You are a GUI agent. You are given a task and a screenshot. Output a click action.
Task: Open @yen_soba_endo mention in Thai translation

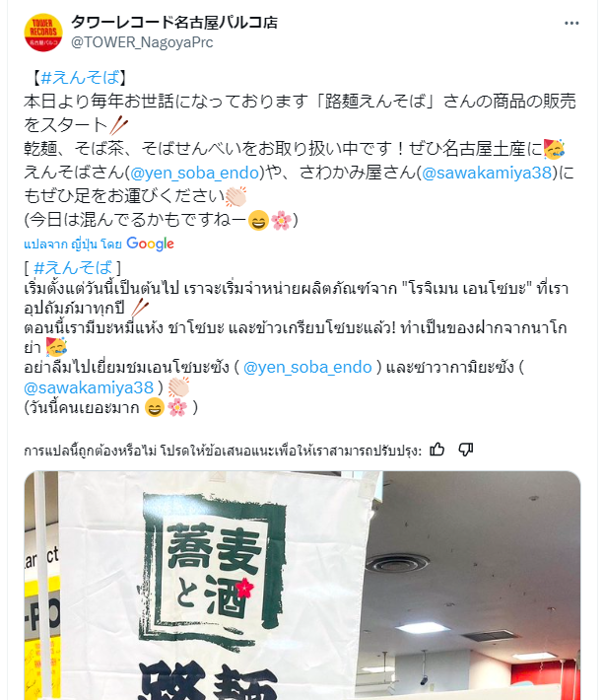coord(307,367)
